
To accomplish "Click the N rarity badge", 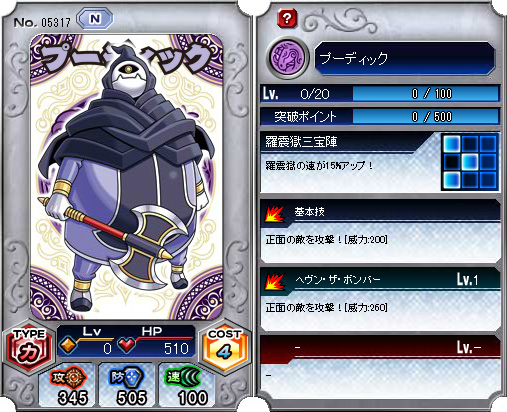I will pyautogui.click(x=95, y=19).
